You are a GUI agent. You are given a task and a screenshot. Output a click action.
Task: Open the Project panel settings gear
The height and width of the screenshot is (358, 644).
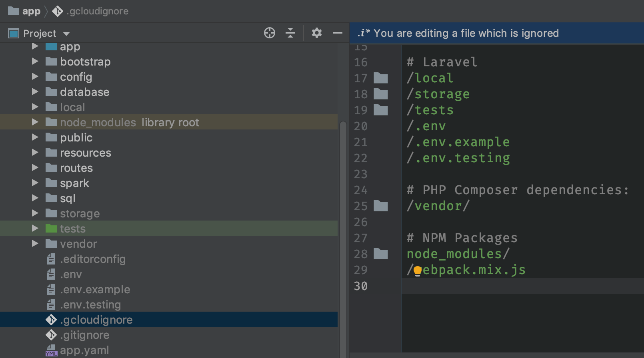coord(316,33)
